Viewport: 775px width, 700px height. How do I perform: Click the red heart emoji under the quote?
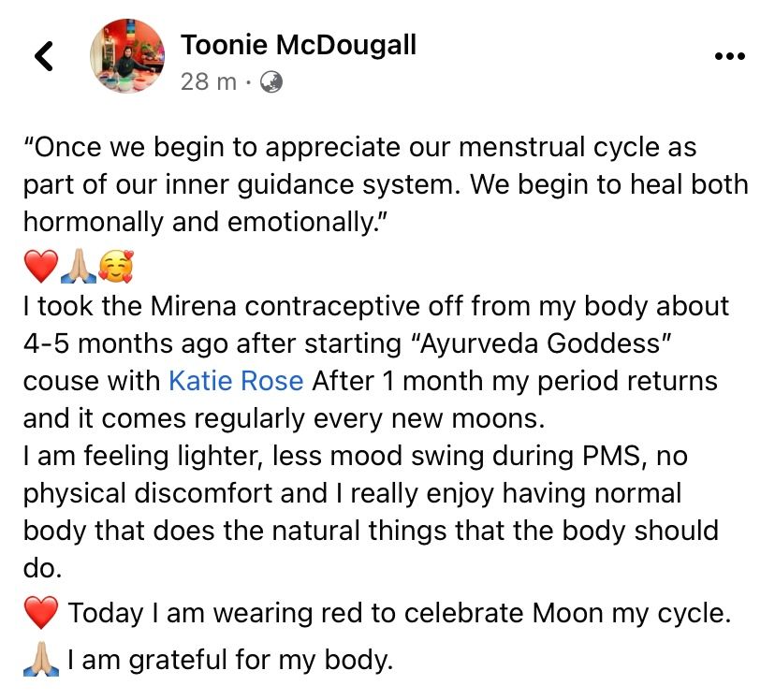[40, 267]
